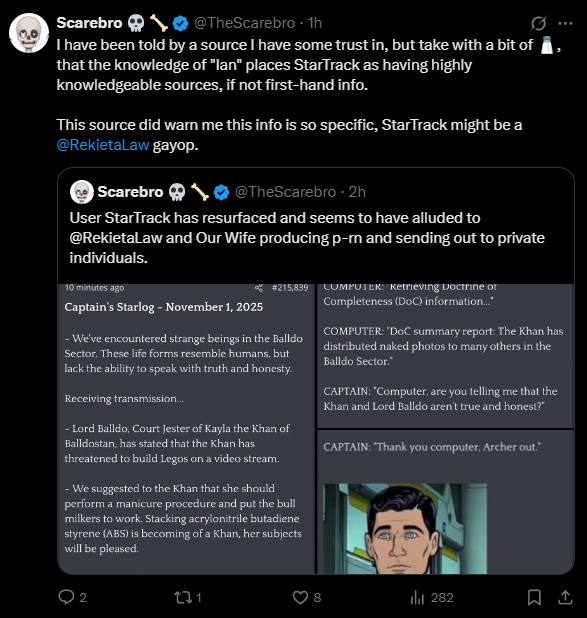Open left Captain's Starlog screenshot image
The image size is (587, 618).
coord(186,429)
